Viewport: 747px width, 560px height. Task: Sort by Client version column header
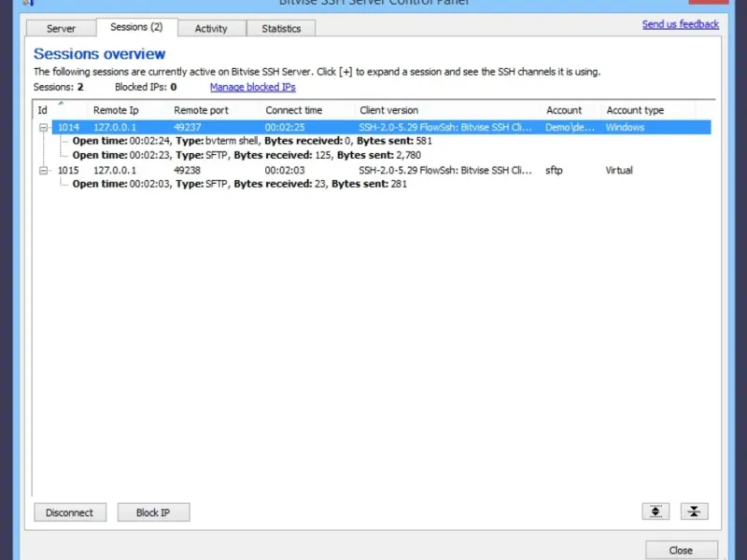click(x=447, y=110)
